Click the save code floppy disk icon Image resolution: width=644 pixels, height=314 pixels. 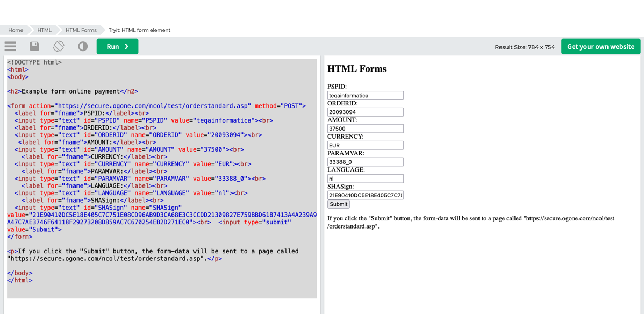(x=34, y=46)
